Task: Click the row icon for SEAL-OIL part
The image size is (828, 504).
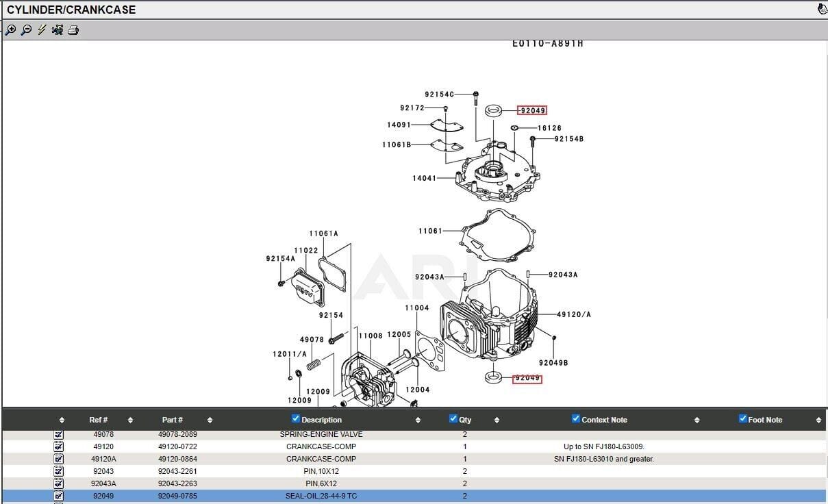Action: tap(58, 496)
